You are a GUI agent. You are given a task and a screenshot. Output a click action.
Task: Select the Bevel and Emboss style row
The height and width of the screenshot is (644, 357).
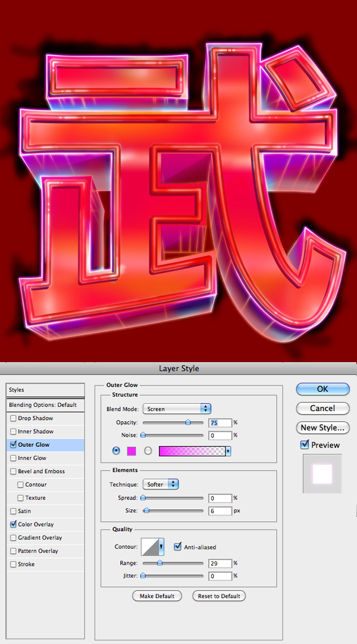click(x=45, y=471)
